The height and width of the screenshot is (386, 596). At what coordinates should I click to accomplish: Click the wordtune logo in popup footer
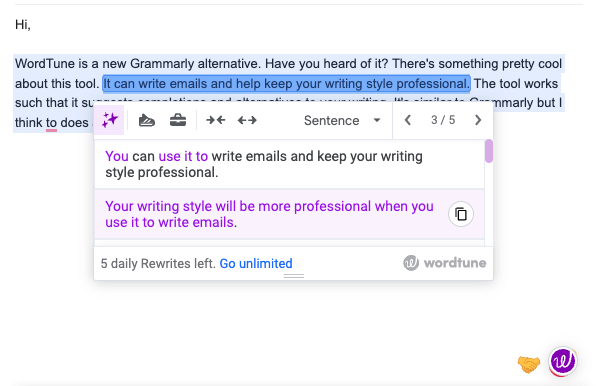click(445, 263)
